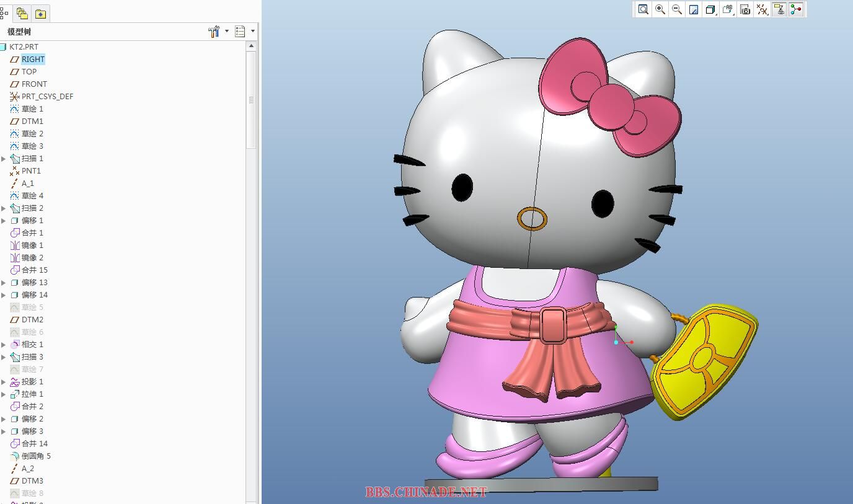This screenshot has width=853, height=504.
Task: Click the Repaint screen icon
Action: click(x=694, y=9)
